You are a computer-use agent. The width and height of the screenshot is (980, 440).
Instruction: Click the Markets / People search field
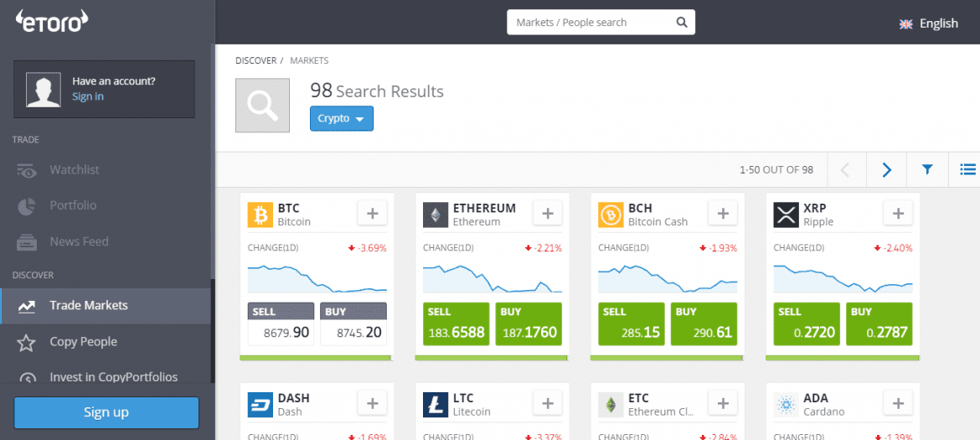tap(601, 23)
